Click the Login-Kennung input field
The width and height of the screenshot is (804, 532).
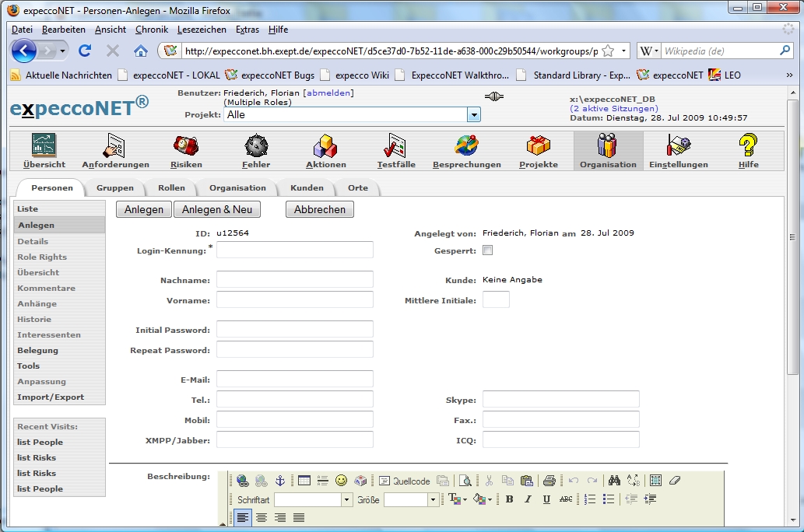(294, 250)
